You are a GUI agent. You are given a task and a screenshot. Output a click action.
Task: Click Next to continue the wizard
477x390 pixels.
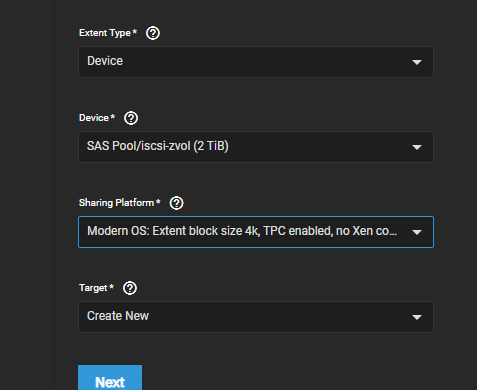coord(110,378)
